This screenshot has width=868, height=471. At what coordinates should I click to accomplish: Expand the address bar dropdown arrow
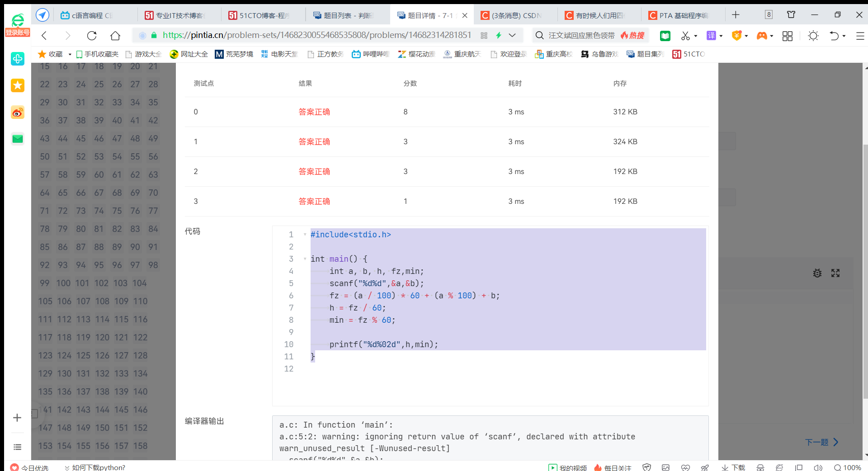[x=512, y=35]
